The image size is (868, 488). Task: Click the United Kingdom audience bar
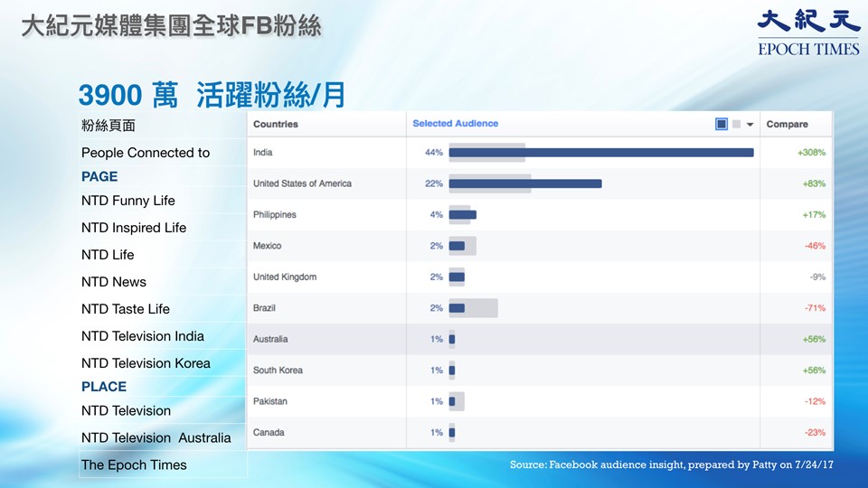(x=457, y=277)
